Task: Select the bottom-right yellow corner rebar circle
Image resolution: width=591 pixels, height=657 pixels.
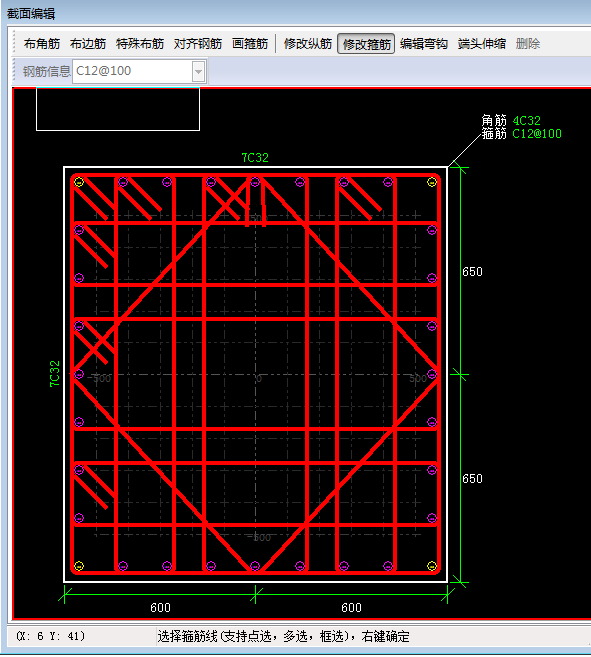Action: 432,566
